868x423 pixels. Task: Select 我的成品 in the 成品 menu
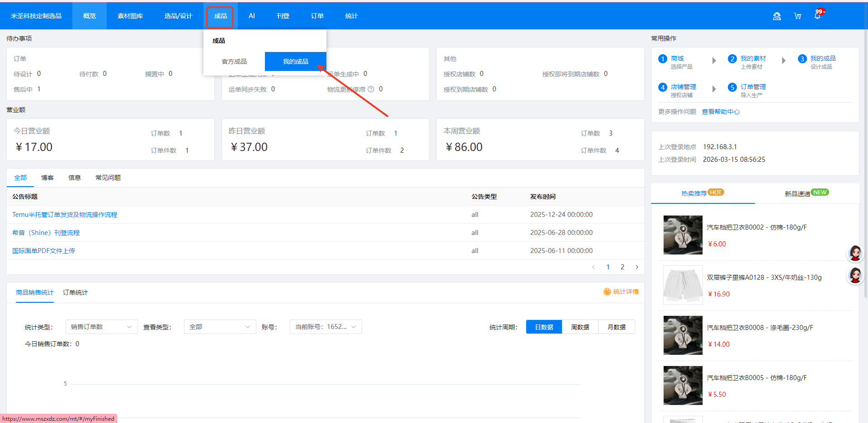(x=296, y=61)
